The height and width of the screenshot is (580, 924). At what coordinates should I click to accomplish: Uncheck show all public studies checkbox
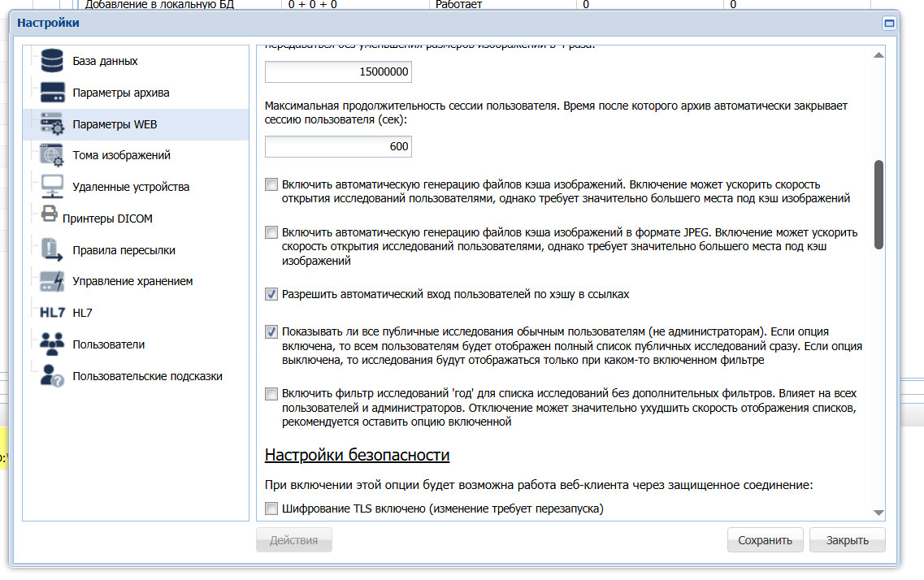coord(271,331)
